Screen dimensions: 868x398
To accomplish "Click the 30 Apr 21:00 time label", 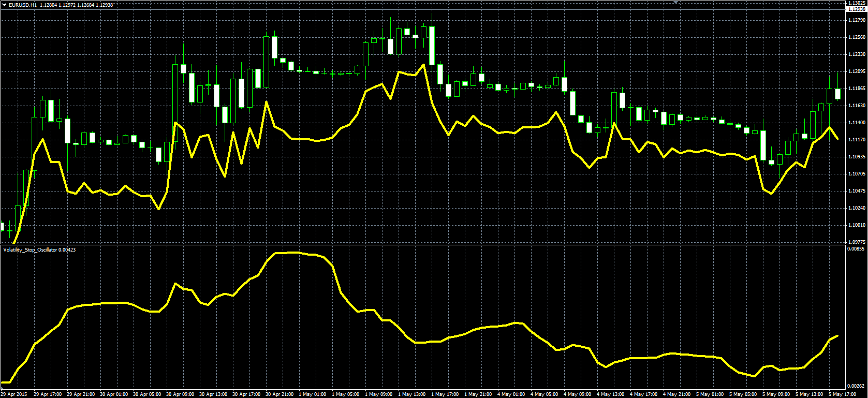I will tap(279, 394).
